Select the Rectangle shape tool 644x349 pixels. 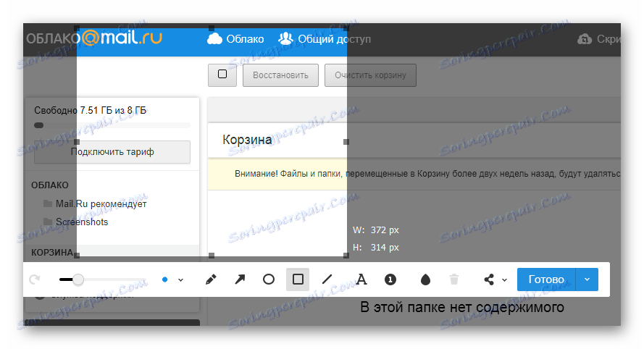(x=298, y=279)
